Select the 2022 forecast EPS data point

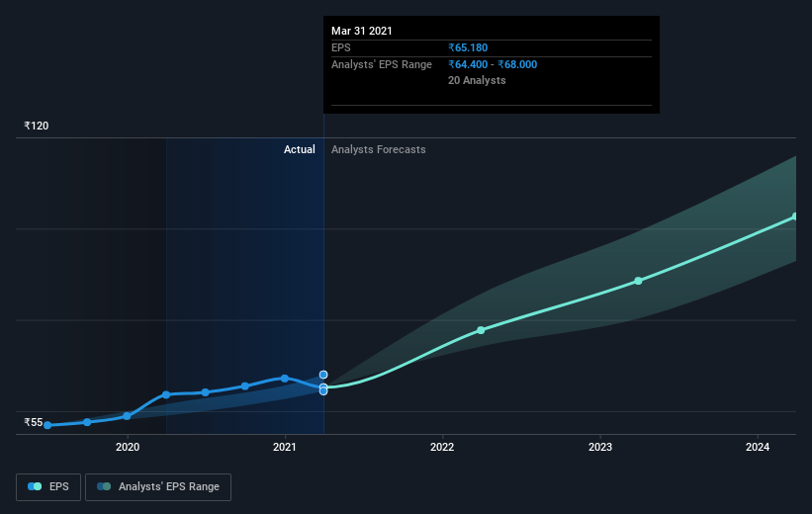[481, 330]
